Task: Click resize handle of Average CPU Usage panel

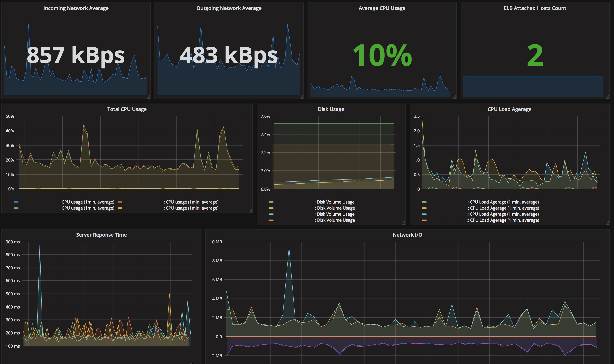Action: coord(455,97)
